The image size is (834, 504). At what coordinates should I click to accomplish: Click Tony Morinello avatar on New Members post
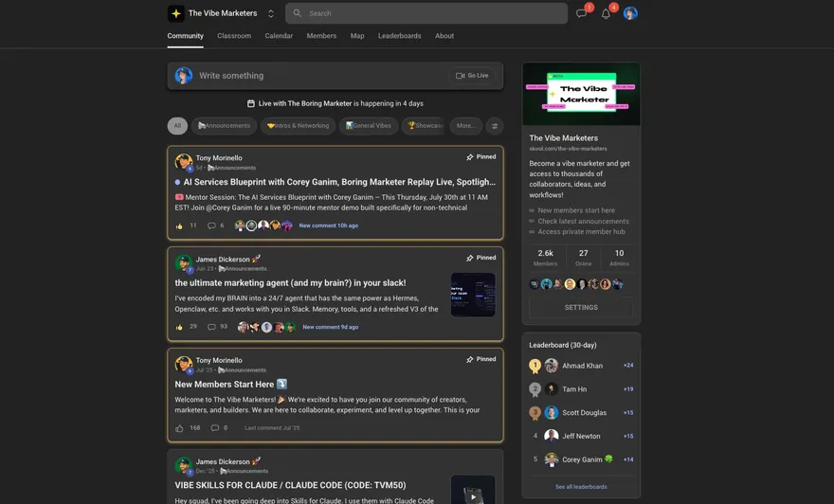click(x=184, y=364)
